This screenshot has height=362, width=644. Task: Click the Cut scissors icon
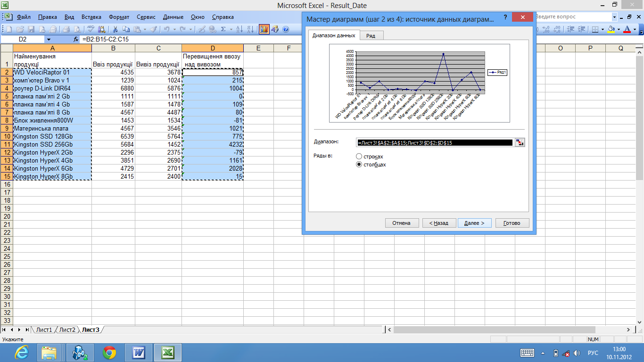point(115,29)
